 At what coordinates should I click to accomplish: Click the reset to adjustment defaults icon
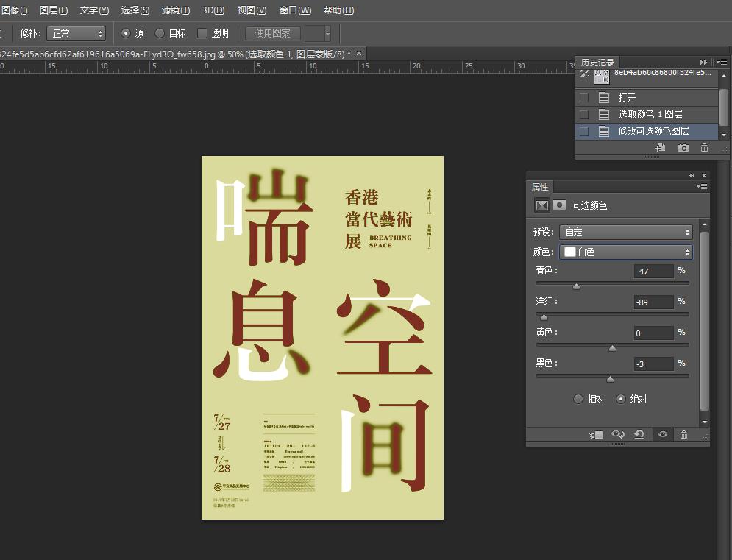639,434
